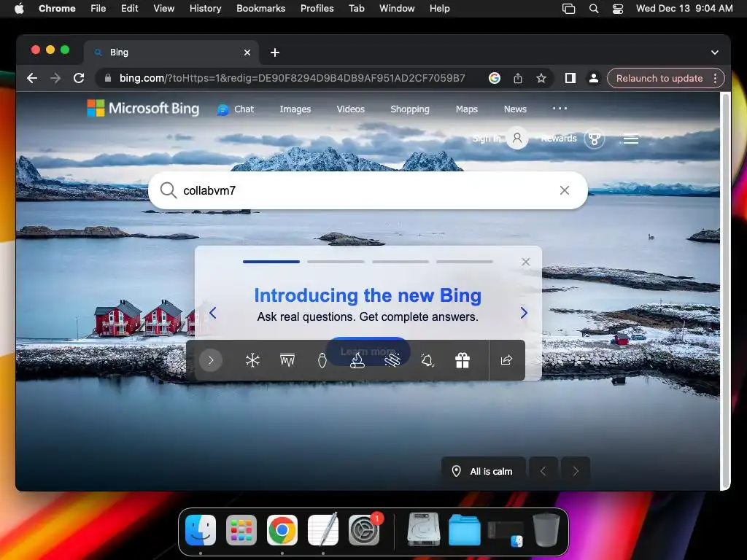Viewport: 747px width, 560px height.
Task: Open the Bookmarks menu
Action: click(261, 9)
